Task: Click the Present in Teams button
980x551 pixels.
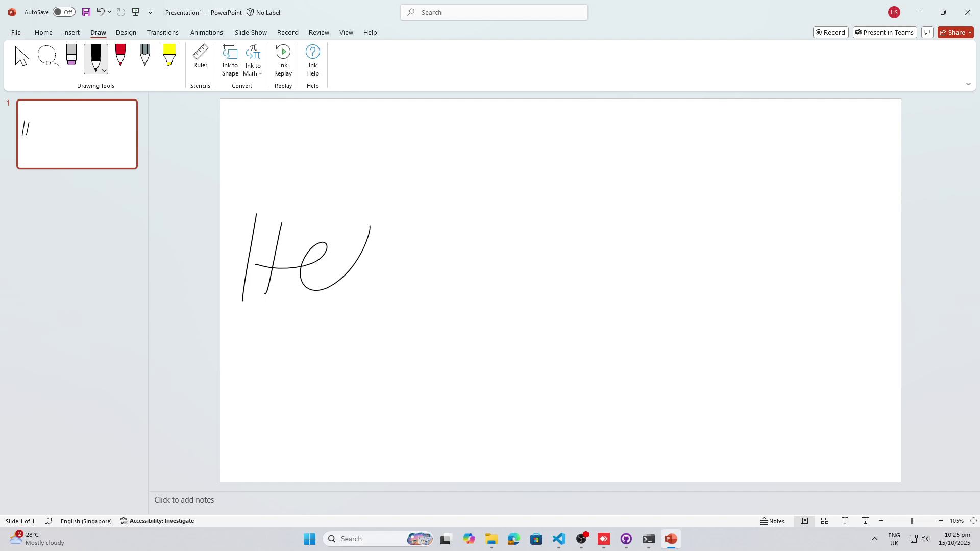Action: [x=885, y=32]
